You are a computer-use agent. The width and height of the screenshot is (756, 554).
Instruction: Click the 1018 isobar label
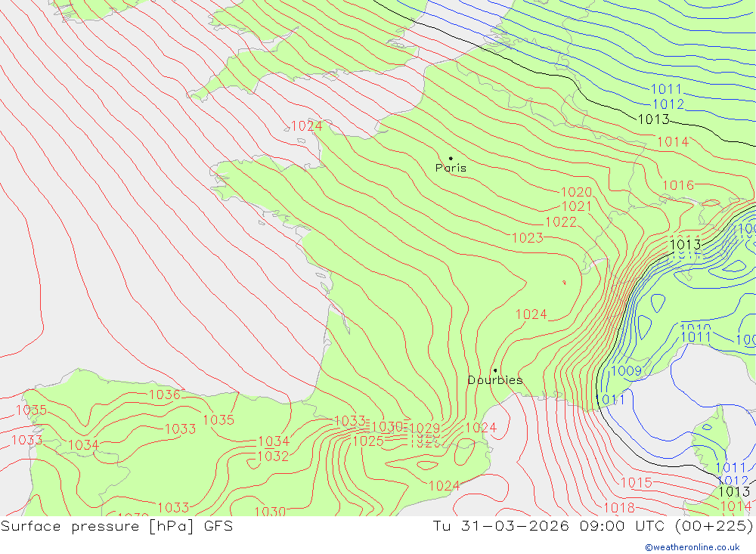pyautogui.click(x=619, y=508)
